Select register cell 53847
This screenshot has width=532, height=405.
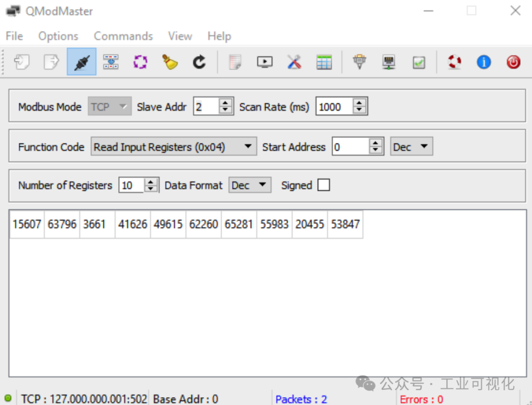345,224
